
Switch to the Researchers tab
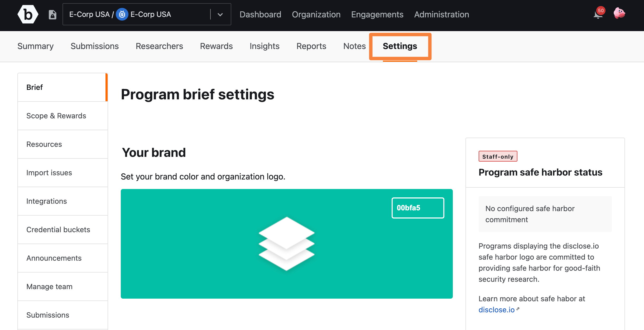pyautogui.click(x=159, y=46)
